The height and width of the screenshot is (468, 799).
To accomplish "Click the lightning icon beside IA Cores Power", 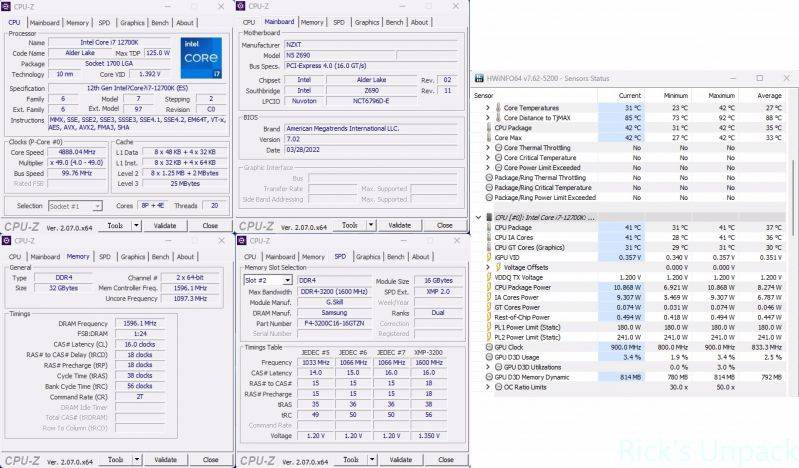I will coord(489,297).
